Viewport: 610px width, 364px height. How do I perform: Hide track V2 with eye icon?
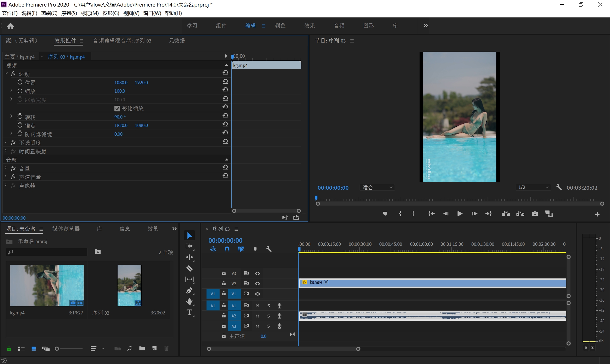click(257, 284)
